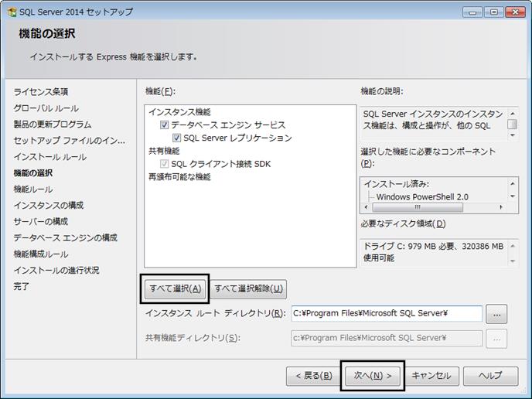The height and width of the screenshot is (399, 532).
Task: Toggle データベース エンジン サービス checkbox
Action: pos(164,124)
